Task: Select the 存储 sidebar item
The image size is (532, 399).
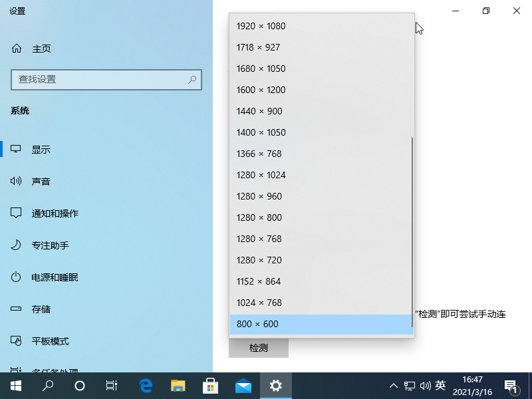Action: point(40,309)
